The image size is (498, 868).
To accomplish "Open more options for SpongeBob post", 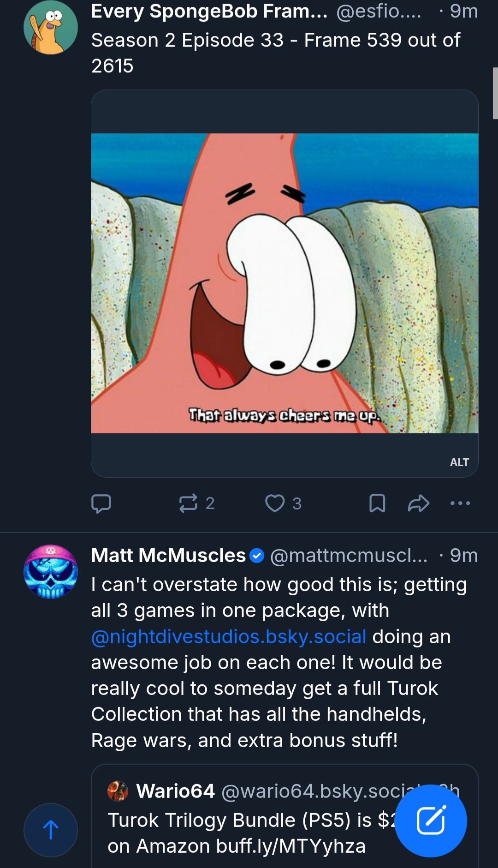I will click(x=460, y=503).
